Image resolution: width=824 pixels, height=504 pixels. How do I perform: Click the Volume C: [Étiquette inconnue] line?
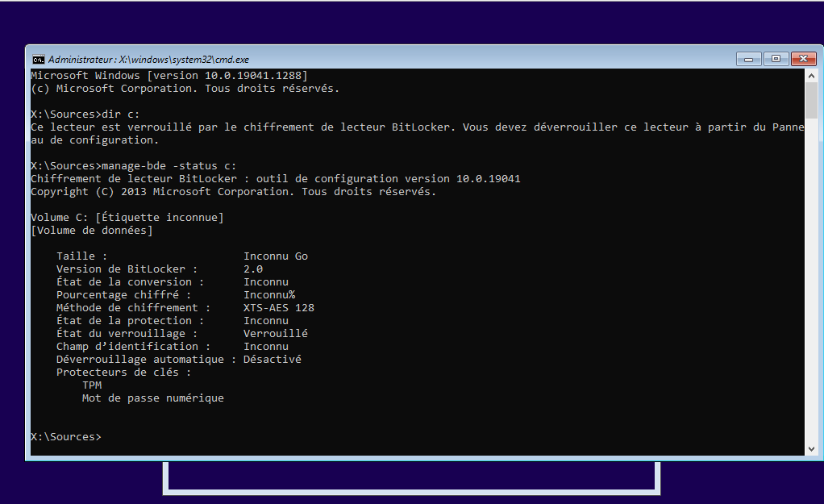127,217
